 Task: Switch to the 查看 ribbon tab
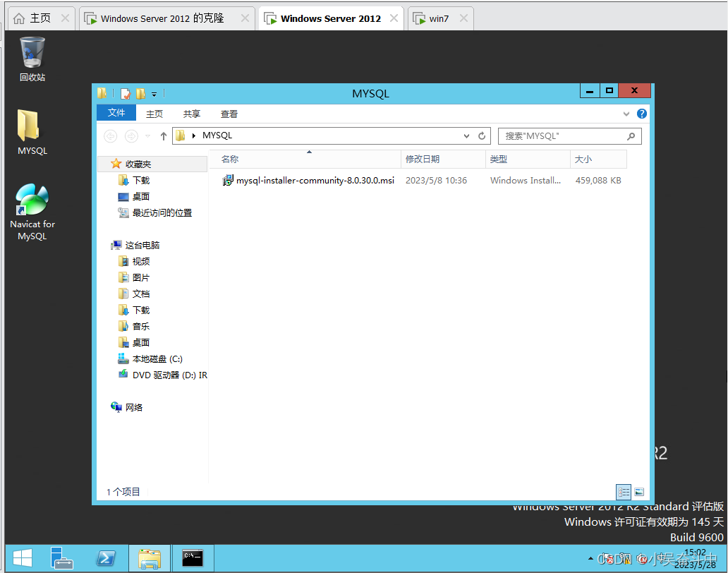click(229, 113)
